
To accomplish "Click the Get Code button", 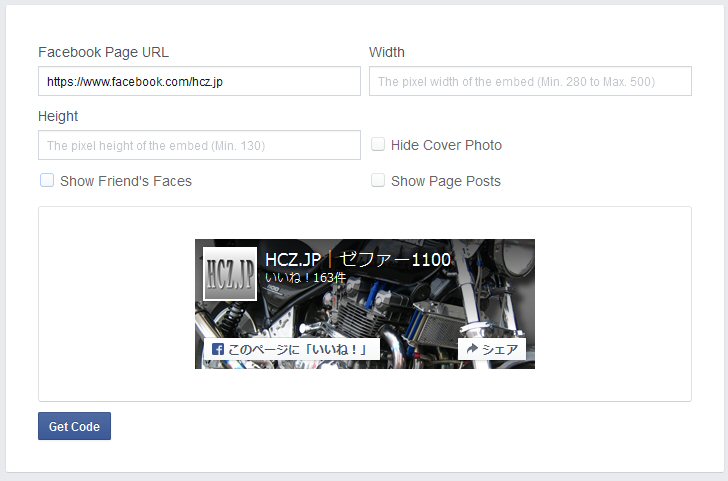I will (74, 426).
